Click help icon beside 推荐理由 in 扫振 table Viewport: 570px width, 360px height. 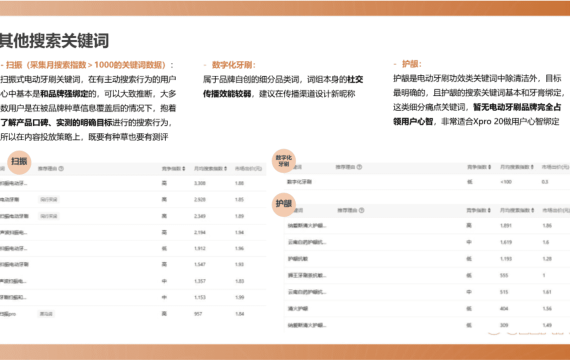pos(61,169)
